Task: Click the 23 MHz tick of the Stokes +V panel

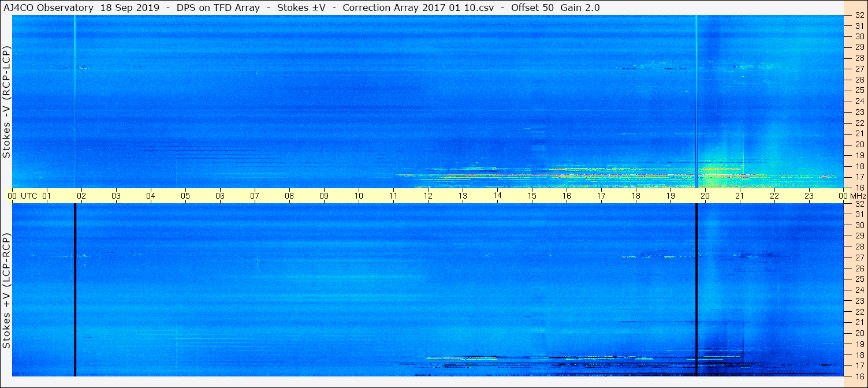Action: [859, 301]
